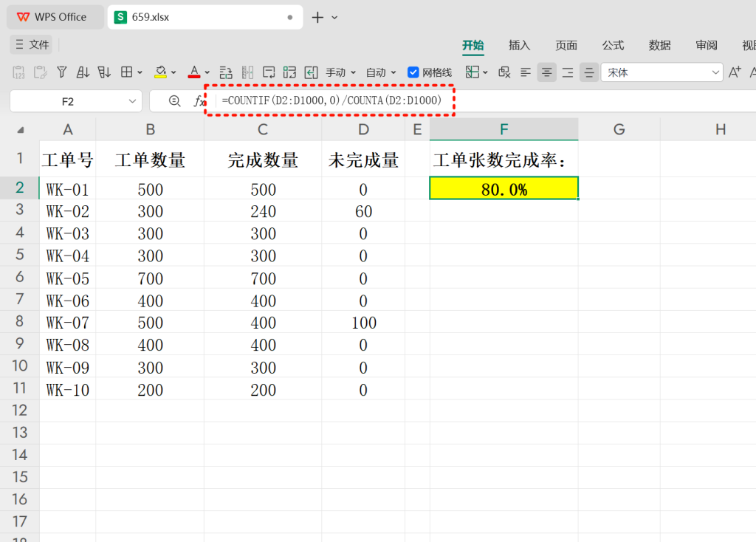The width and height of the screenshot is (756, 542).
Task: Toggle the 网格线 gridlines checkbox
Action: 413,72
